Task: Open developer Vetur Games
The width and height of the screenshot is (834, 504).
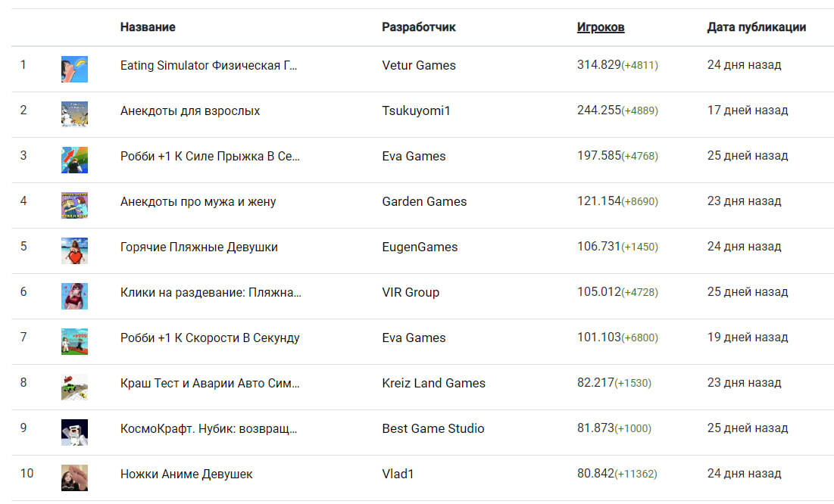Action: click(419, 65)
